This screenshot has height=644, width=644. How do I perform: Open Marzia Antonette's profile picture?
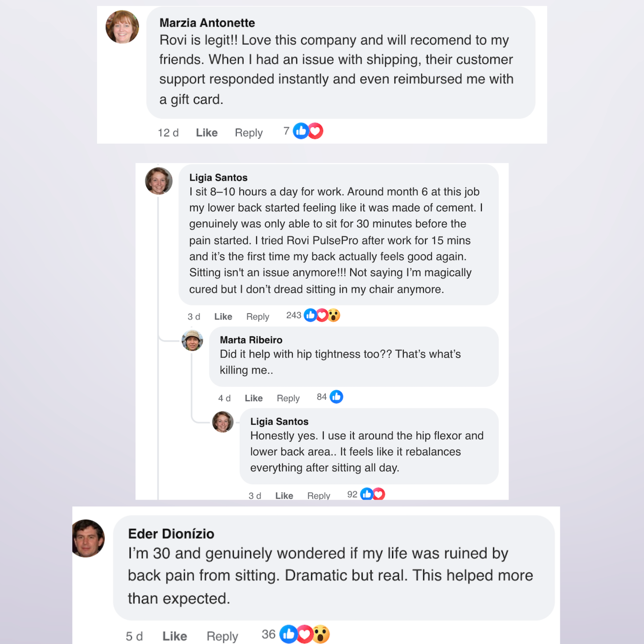tap(122, 27)
